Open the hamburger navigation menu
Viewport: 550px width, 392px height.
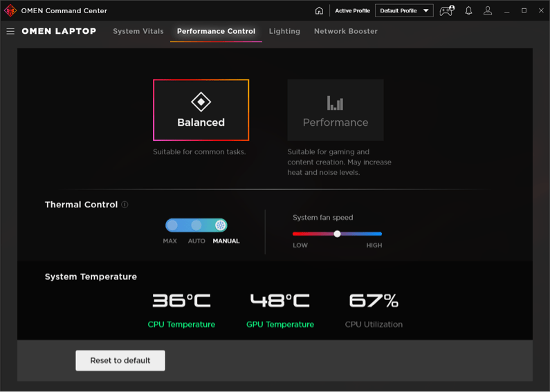(x=10, y=31)
